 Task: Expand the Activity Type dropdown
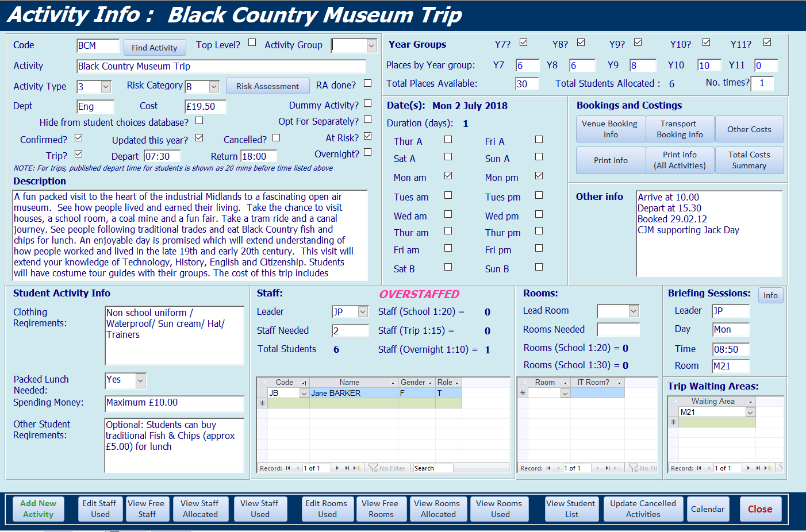pos(106,87)
